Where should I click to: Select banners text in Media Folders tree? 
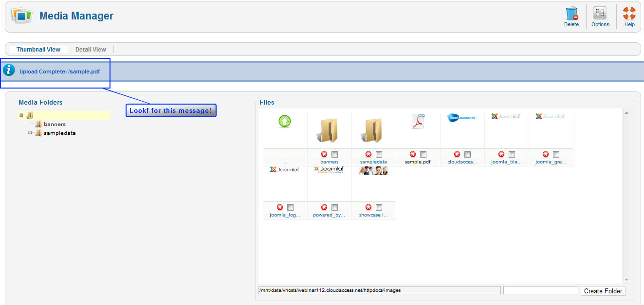pos(55,125)
